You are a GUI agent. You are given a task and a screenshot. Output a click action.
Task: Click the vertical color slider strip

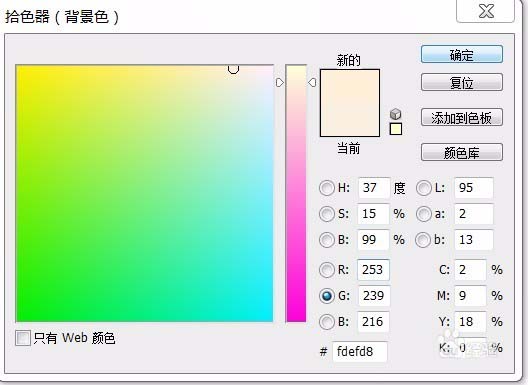click(x=296, y=193)
